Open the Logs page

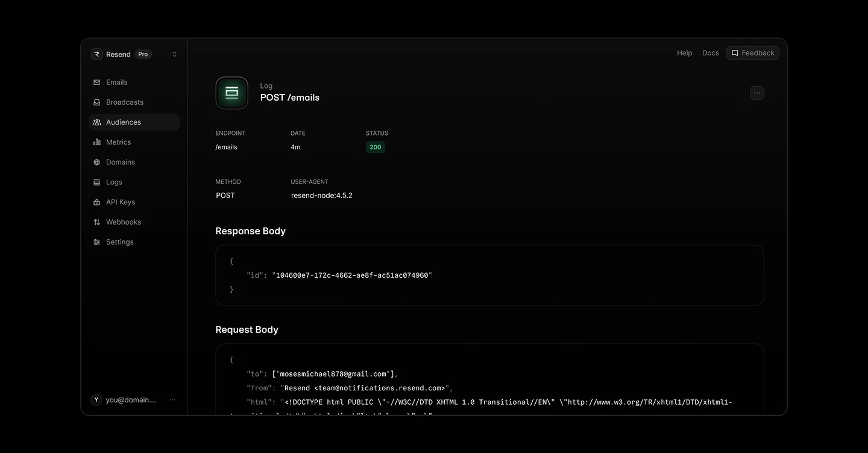pyautogui.click(x=134, y=182)
